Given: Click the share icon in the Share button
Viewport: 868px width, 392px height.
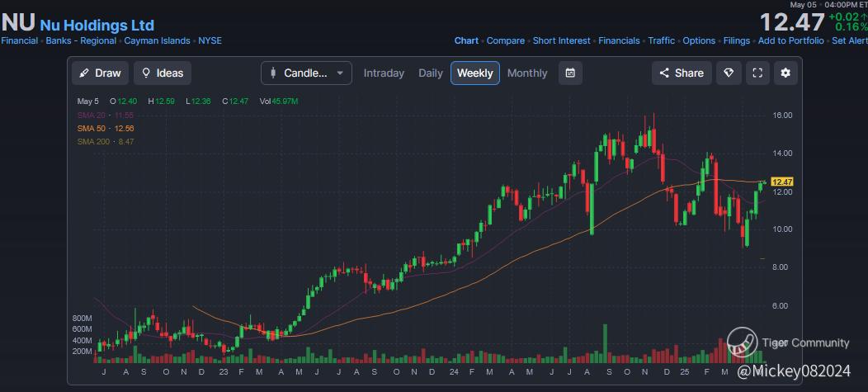Looking at the screenshot, I should click(x=664, y=73).
